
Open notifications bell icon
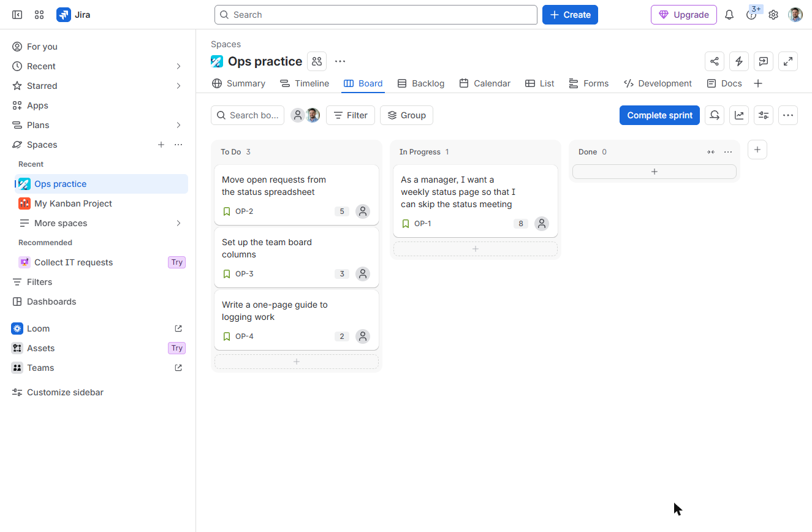pos(729,15)
